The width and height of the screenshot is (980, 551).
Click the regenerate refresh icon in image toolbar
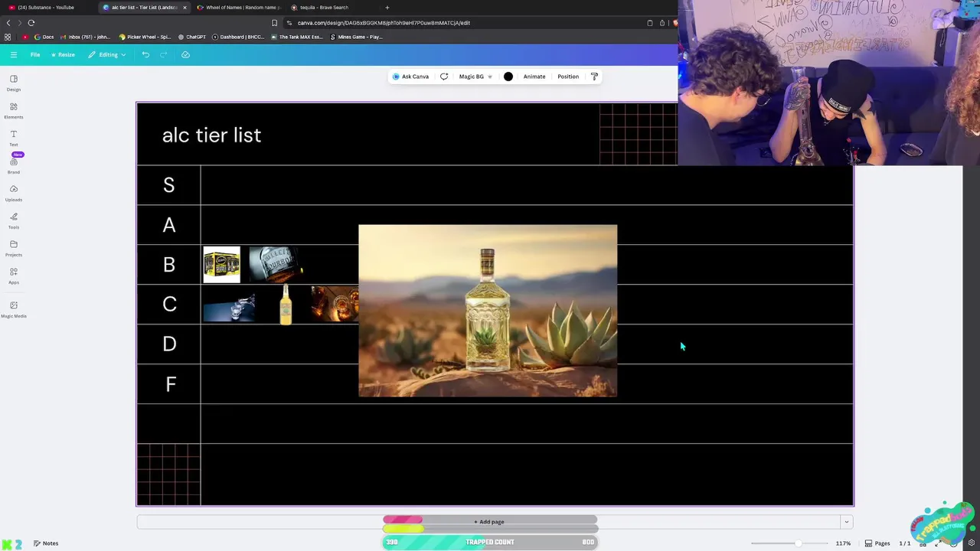tap(444, 77)
